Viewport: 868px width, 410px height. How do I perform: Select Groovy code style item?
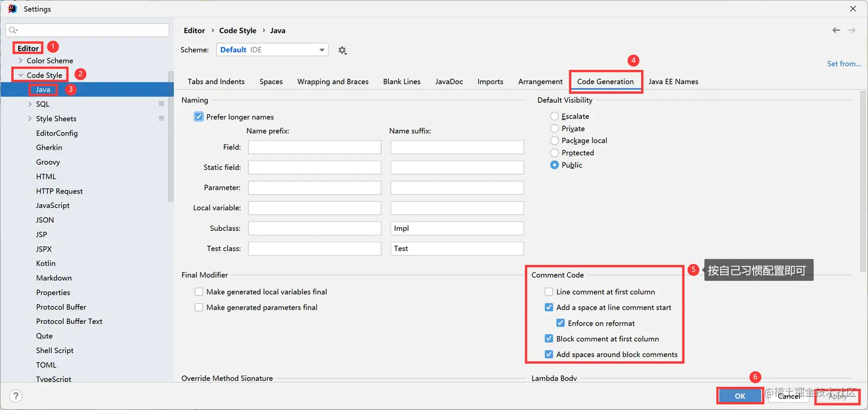tap(48, 162)
